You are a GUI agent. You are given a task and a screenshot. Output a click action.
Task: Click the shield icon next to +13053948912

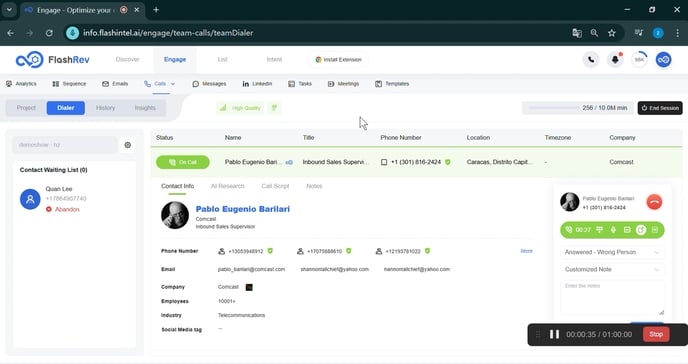coord(270,251)
